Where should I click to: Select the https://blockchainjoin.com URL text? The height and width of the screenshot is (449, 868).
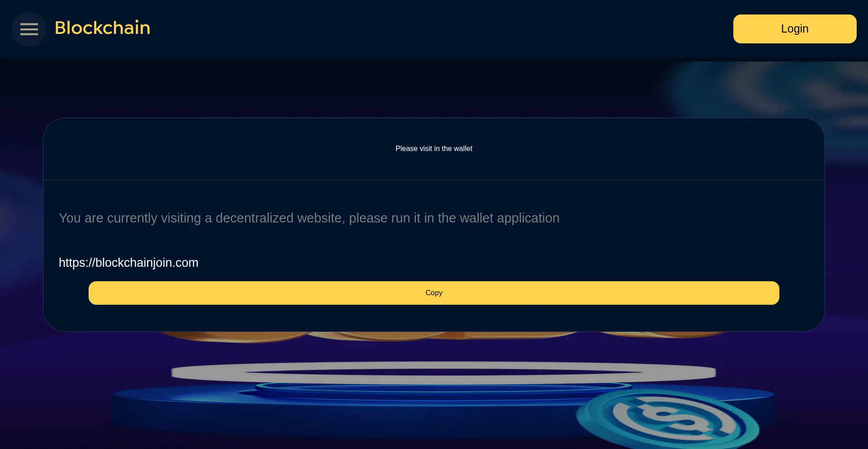click(128, 263)
